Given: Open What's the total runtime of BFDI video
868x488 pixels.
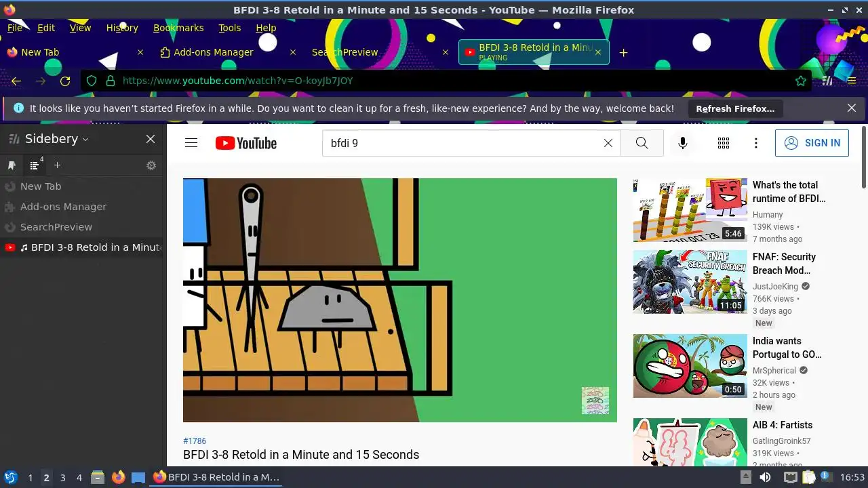Looking at the screenshot, I should click(x=789, y=192).
